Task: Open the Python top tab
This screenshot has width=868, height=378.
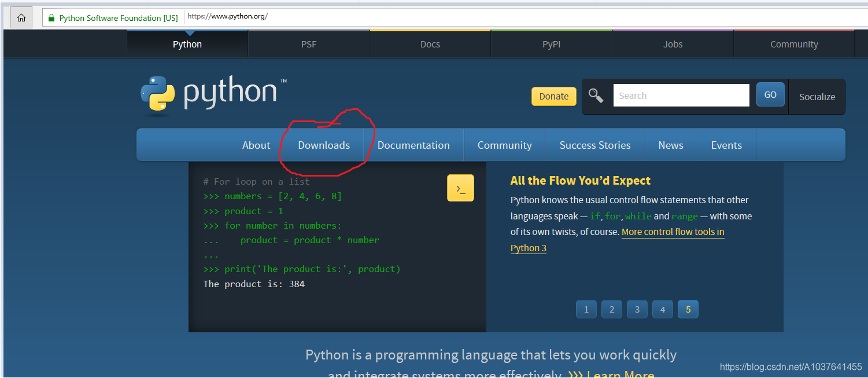Action: click(187, 44)
